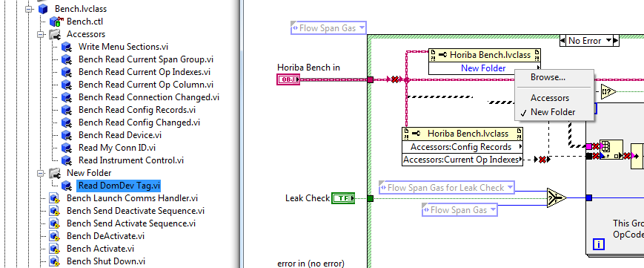Select Read DomDev Tag.vi in tree
This screenshot has height=268, width=644.
[119, 186]
